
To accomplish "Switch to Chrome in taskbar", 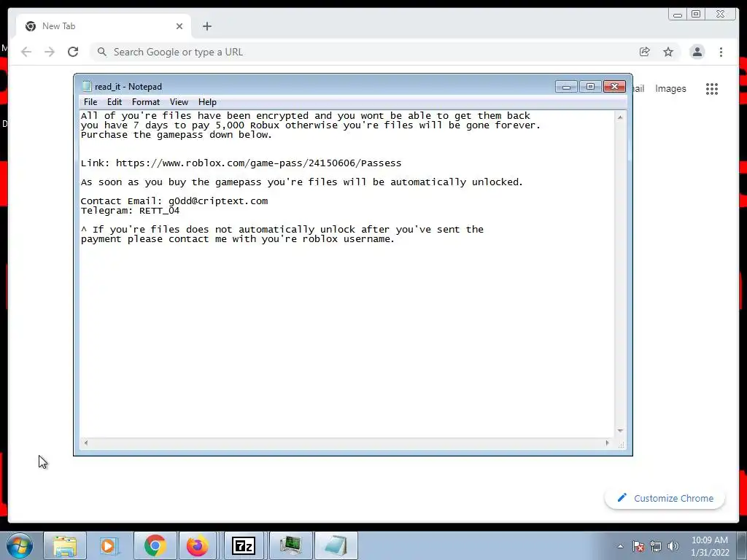I will (x=155, y=545).
